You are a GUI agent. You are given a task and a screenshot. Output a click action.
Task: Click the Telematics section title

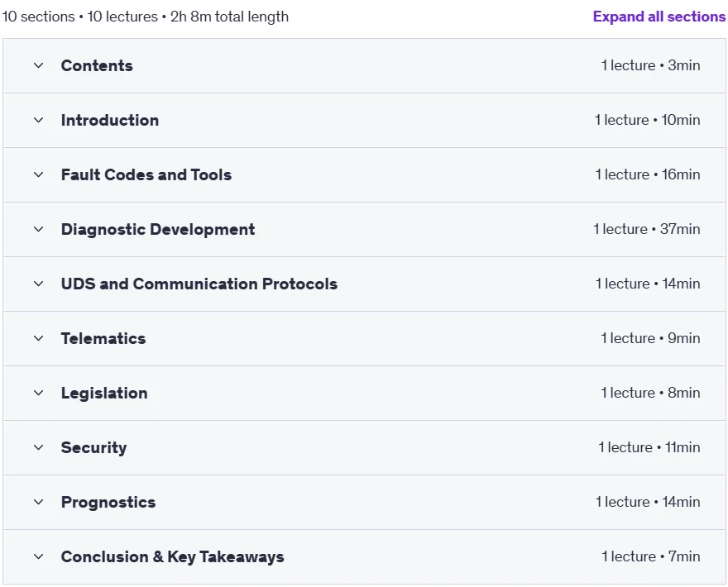[103, 338]
